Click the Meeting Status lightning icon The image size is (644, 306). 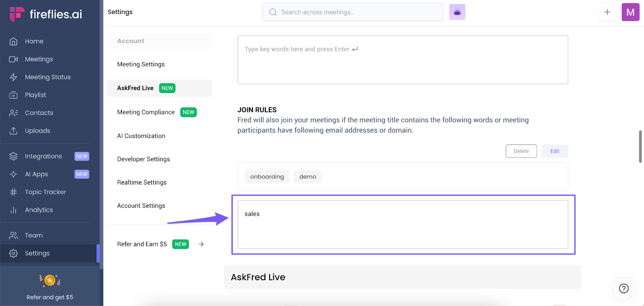click(x=13, y=77)
